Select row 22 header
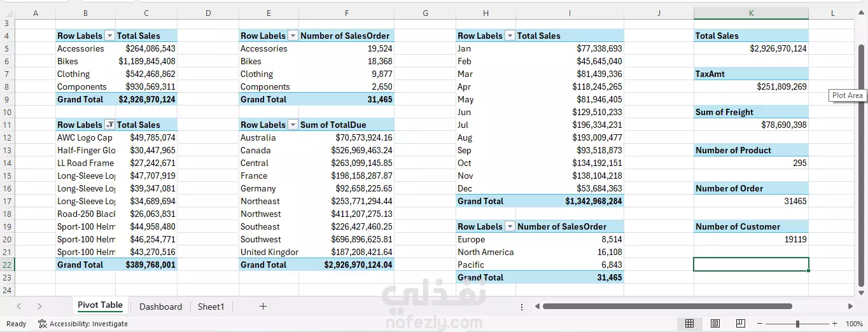868x332 pixels. pyautogui.click(x=6, y=265)
